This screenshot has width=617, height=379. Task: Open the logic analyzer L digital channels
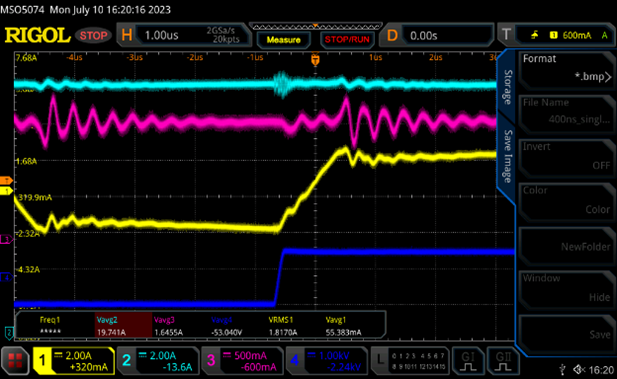[x=410, y=361]
